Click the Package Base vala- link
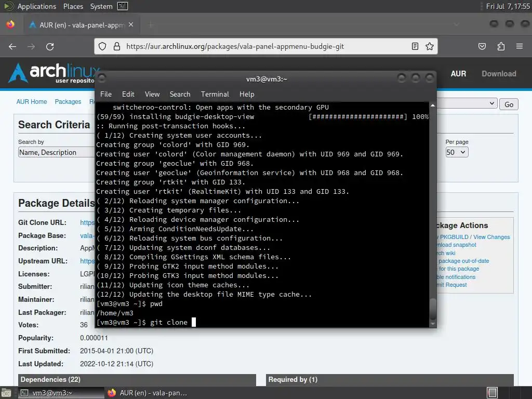Image resolution: width=532 pixels, height=399 pixels. tap(87, 235)
